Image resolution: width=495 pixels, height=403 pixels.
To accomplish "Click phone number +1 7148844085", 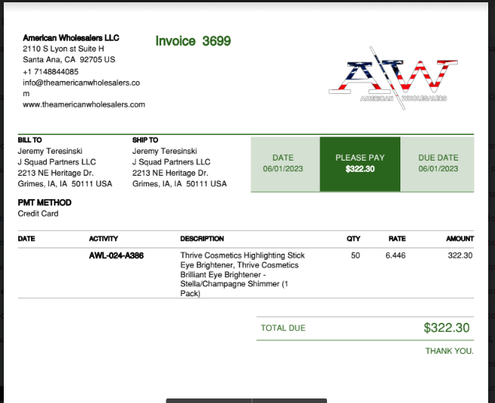I will (x=51, y=72).
